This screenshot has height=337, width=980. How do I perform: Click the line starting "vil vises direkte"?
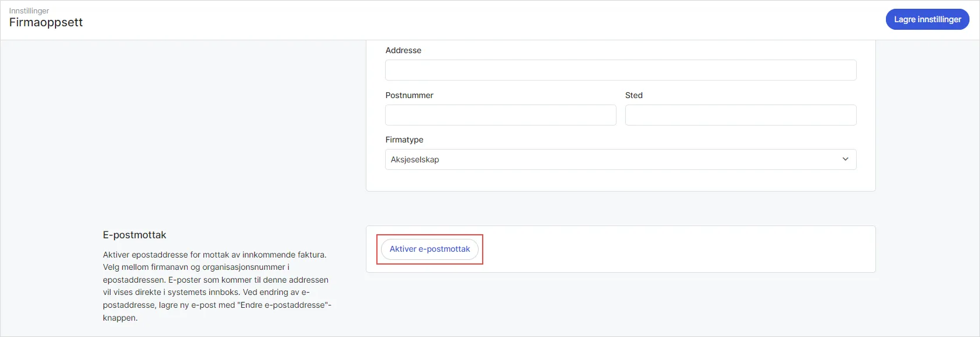click(206, 292)
